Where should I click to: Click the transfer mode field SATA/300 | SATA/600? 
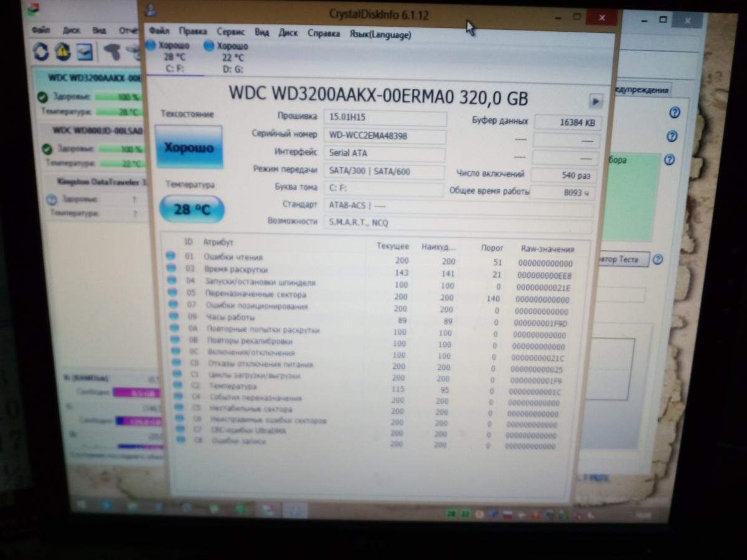pos(384,171)
